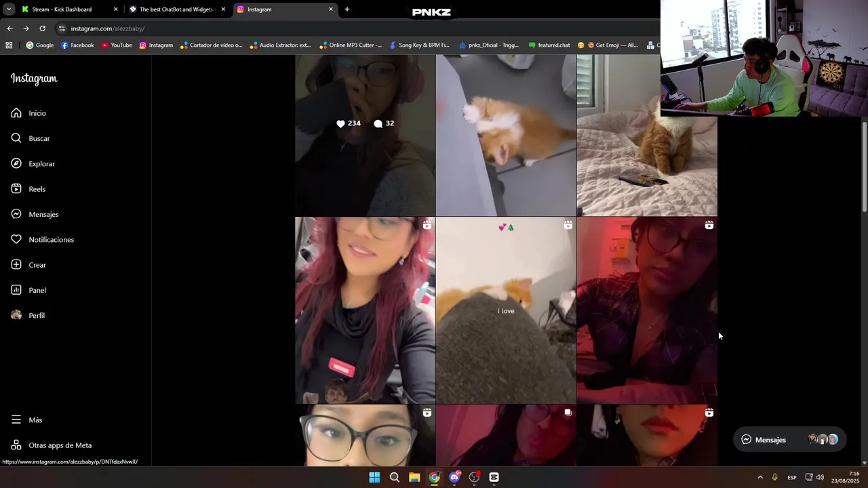This screenshot has height=488, width=868.
Task: Open orange cat by doorway post
Action: 506,135
